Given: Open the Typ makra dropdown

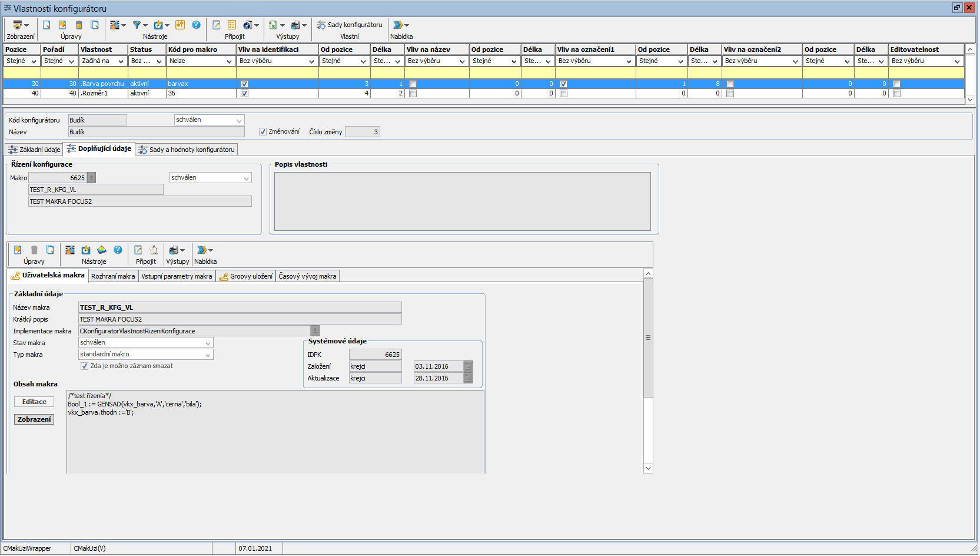Looking at the screenshot, I should pos(208,355).
